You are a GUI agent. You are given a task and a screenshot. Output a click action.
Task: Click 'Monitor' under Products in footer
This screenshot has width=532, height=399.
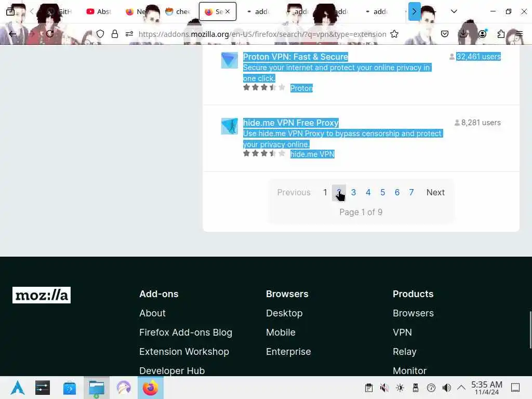409,370
